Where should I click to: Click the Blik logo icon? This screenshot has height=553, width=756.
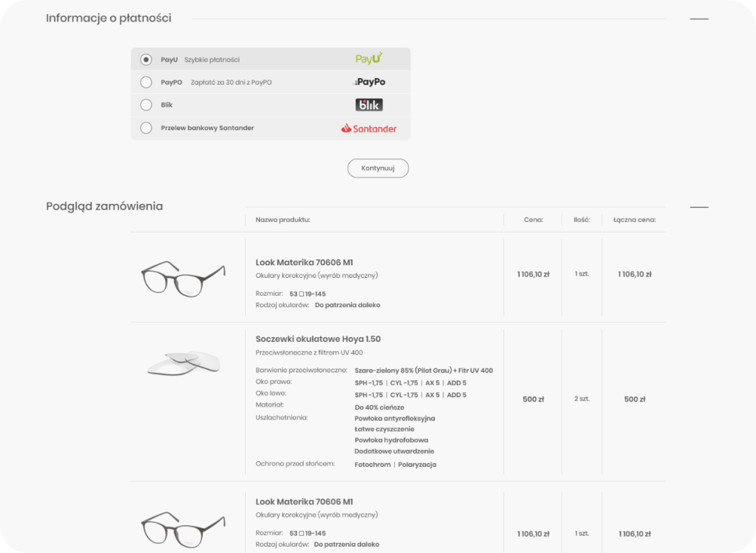pyautogui.click(x=369, y=105)
